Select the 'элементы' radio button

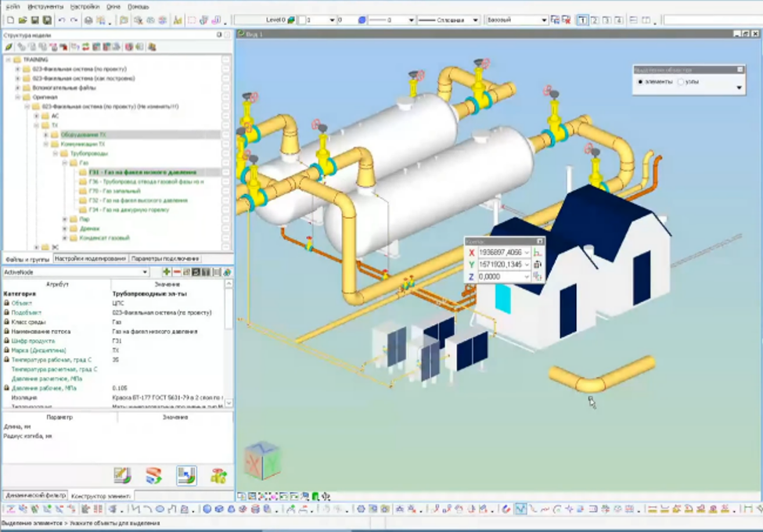[x=640, y=81]
